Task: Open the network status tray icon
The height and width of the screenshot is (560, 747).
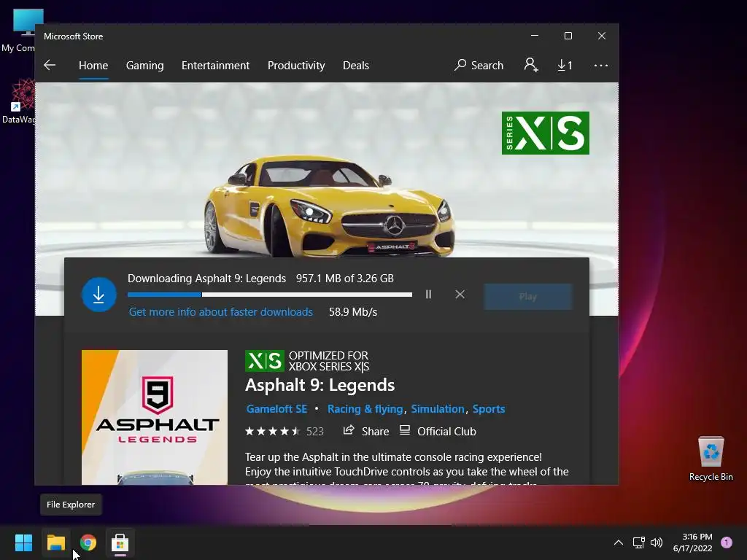Action: [x=639, y=542]
